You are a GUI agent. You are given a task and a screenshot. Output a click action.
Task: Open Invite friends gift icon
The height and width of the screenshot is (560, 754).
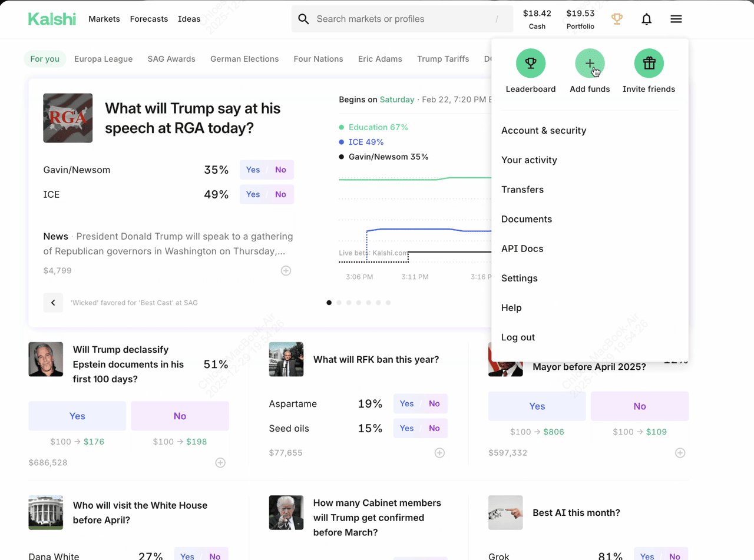[649, 64]
